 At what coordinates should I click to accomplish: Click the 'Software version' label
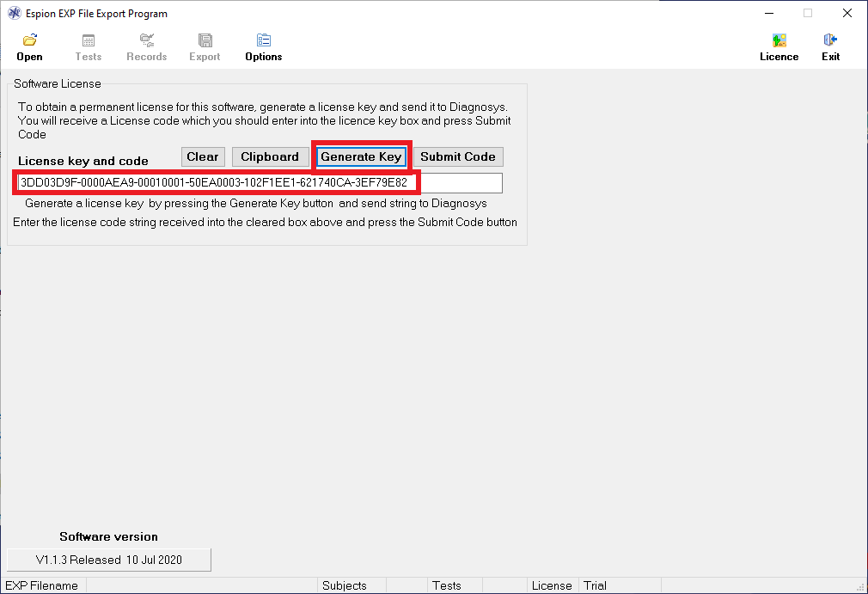pos(108,536)
